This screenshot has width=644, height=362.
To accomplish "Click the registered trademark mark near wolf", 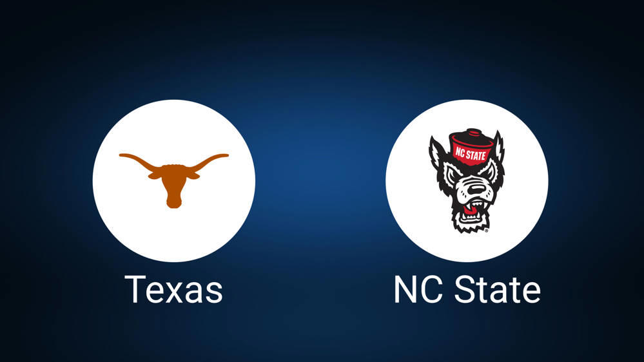I will pyautogui.click(x=487, y=231).
